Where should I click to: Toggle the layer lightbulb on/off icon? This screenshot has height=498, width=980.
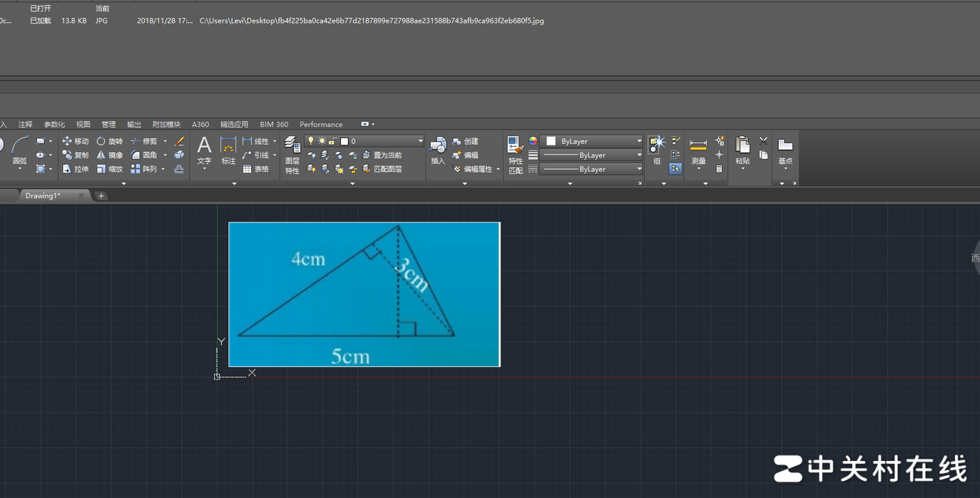click(311, 142)
